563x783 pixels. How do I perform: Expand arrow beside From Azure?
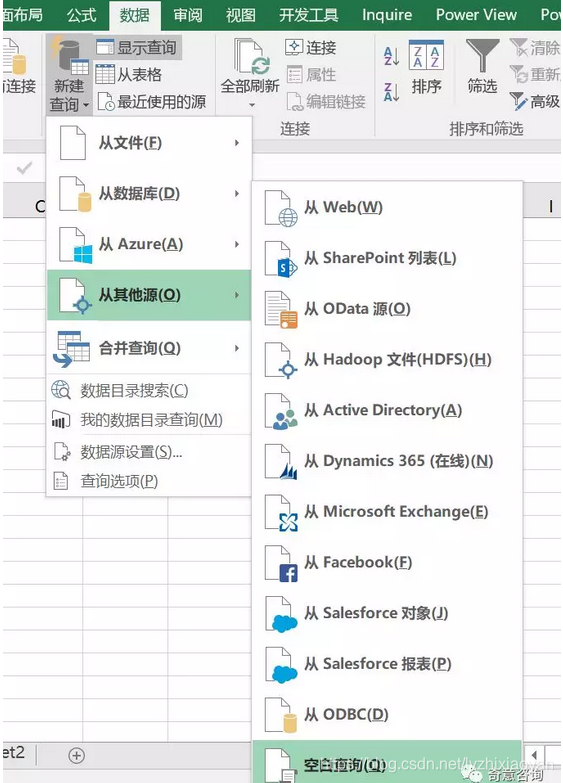coord(237,244)
